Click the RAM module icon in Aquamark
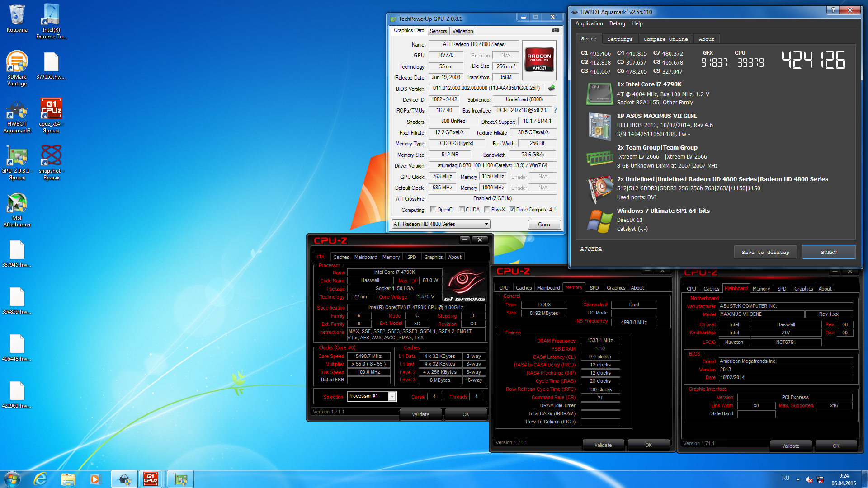This screenshot has width=868, height=488. pyautogui.click(x=599, y=158)
